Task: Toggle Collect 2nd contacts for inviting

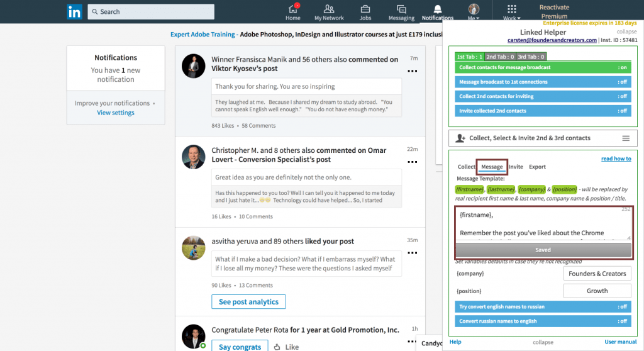Action: tap(543, 96)
